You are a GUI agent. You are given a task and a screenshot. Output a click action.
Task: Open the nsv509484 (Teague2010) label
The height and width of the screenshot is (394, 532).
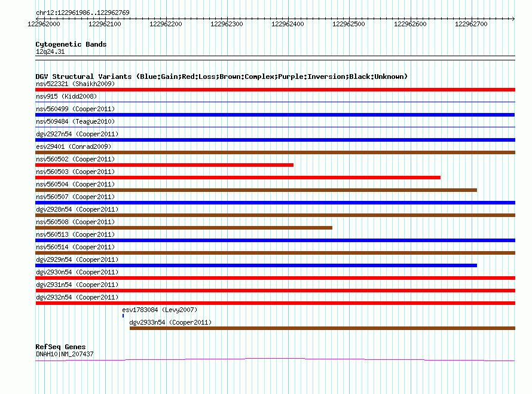[75, 121]
